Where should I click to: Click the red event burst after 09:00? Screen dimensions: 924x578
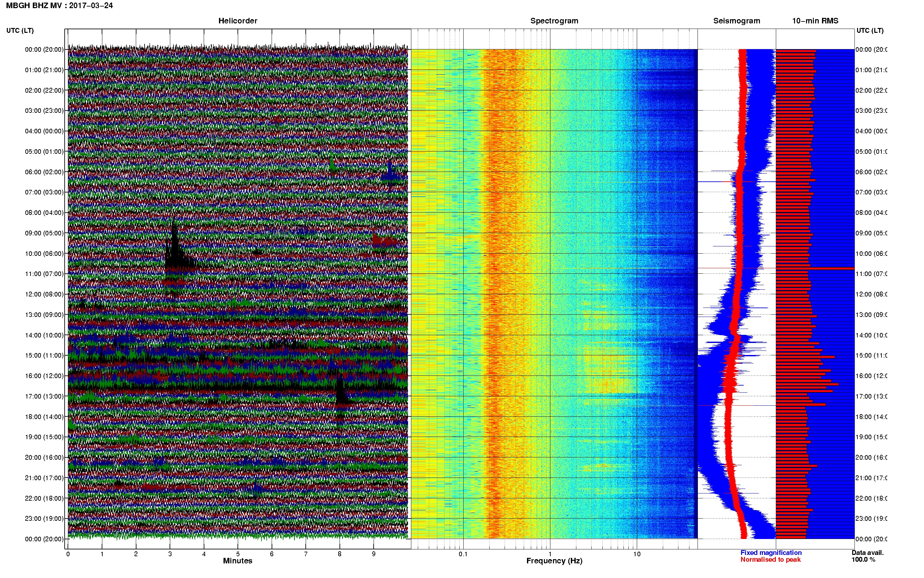pyautogui.click(x=384, y=241)
